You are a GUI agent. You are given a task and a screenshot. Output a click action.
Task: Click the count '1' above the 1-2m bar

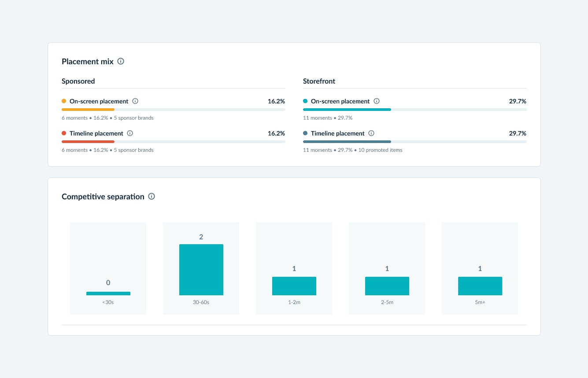[x=294, y=269]
